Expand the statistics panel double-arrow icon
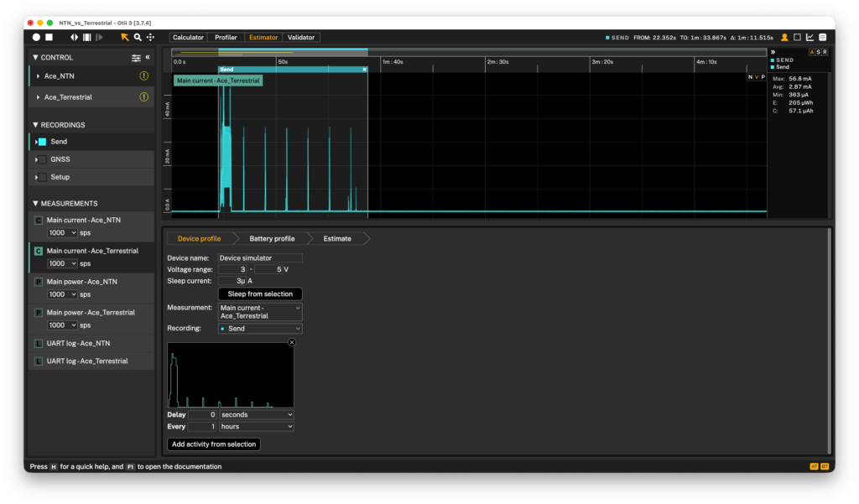This screenshot has height=504, width=859. (773, 52)
